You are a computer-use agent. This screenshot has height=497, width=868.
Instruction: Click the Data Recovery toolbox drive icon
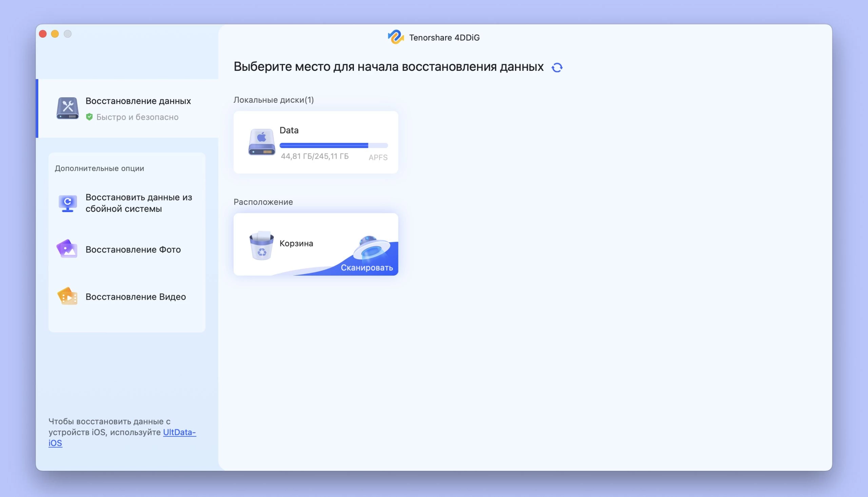[x=67, y=108]
